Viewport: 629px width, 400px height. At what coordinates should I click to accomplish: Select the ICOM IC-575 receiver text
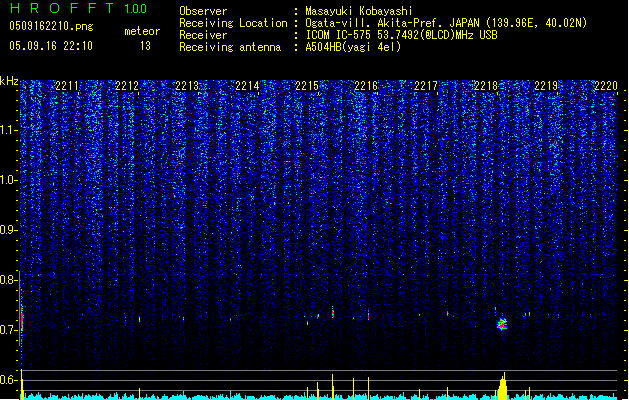coord(401,35)
